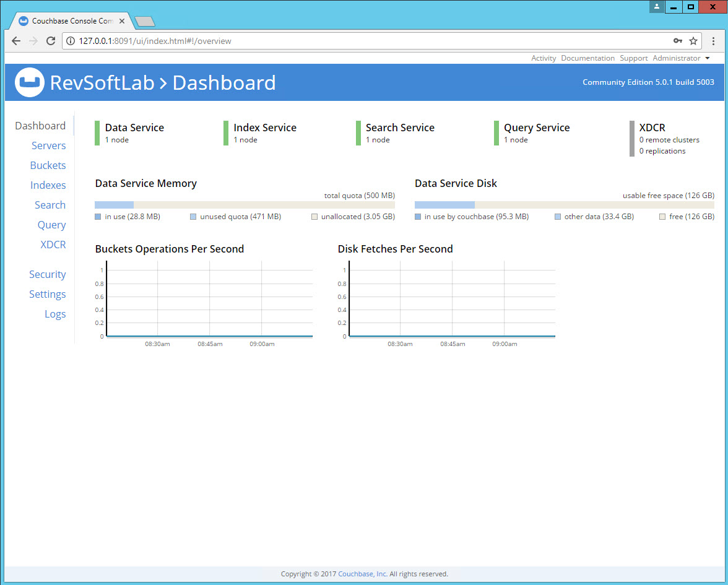Click the Data Service Memory usage bar
This screenshot has width=728, height=585.
pos(245,205)
